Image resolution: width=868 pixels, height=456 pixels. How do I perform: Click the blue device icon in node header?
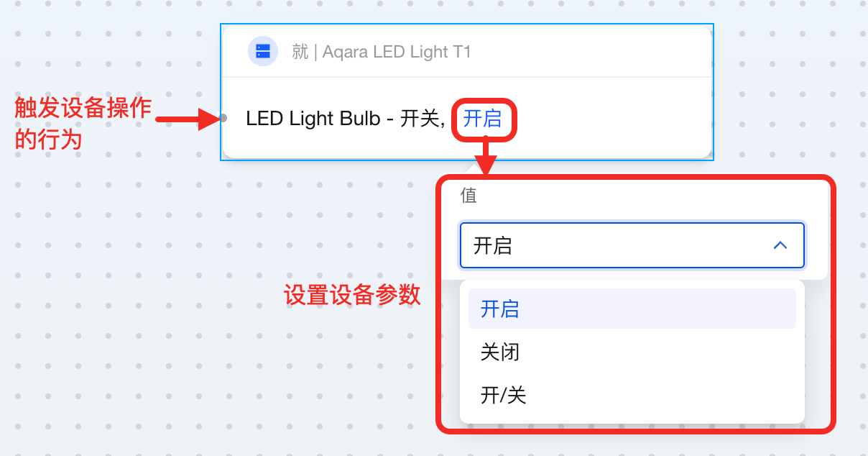263,51
